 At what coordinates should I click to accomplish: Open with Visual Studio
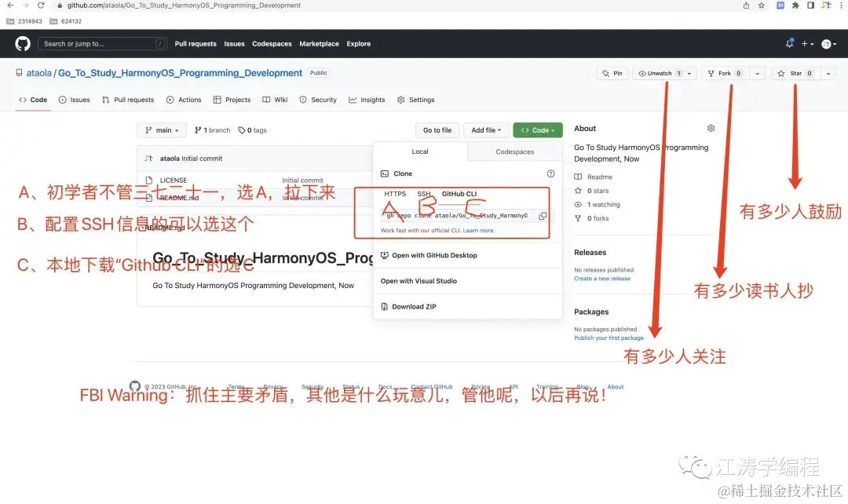(419, 281)
